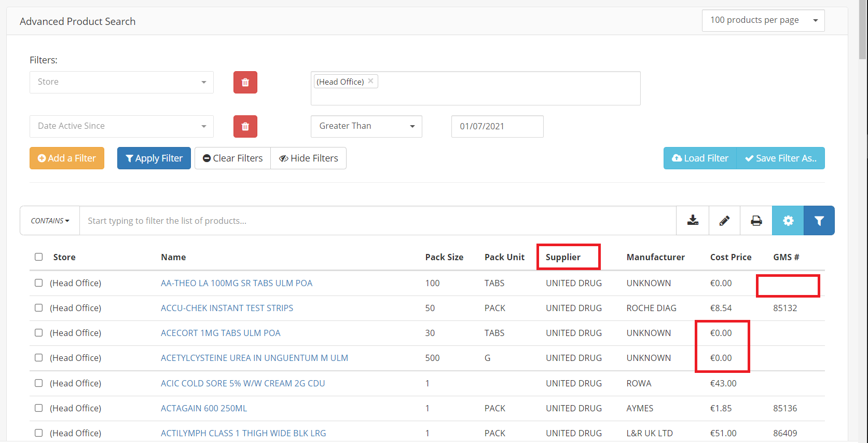Click the blue funnel filter icon
Image resolution: width=868 pixels, height=443 pixels.
point(819,221)
